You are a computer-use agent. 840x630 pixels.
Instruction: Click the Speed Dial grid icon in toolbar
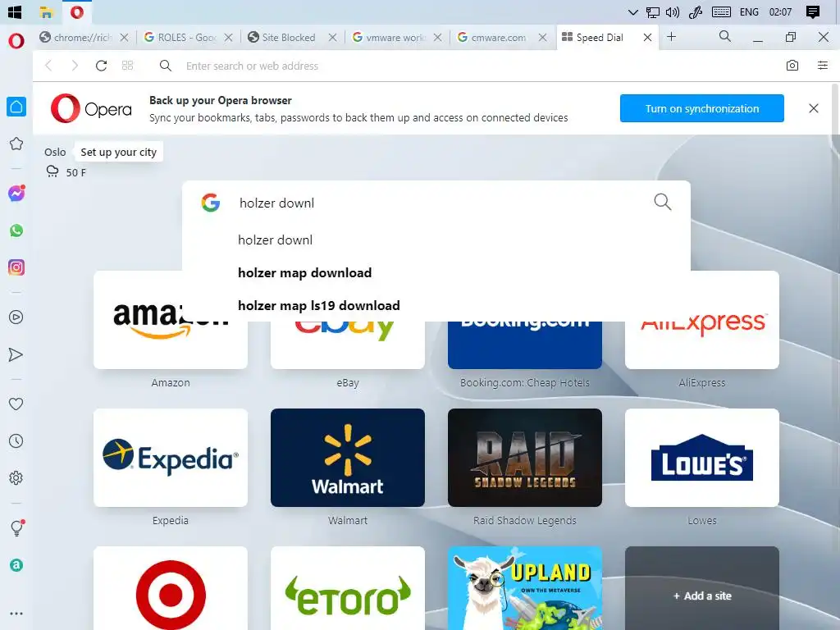(127, 66)
